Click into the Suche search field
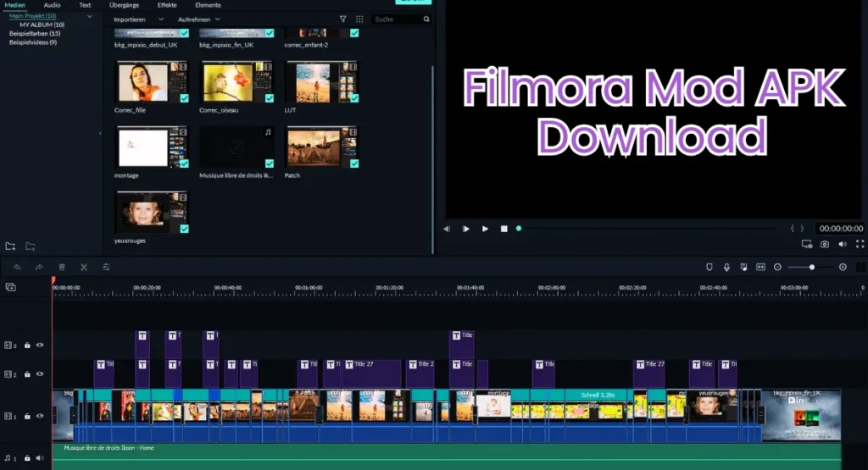 click(x=398, y=19)
